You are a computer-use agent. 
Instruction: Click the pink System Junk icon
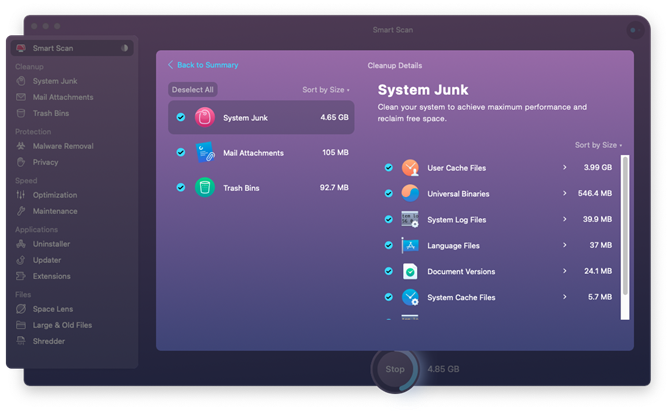[x=205, y=117]
